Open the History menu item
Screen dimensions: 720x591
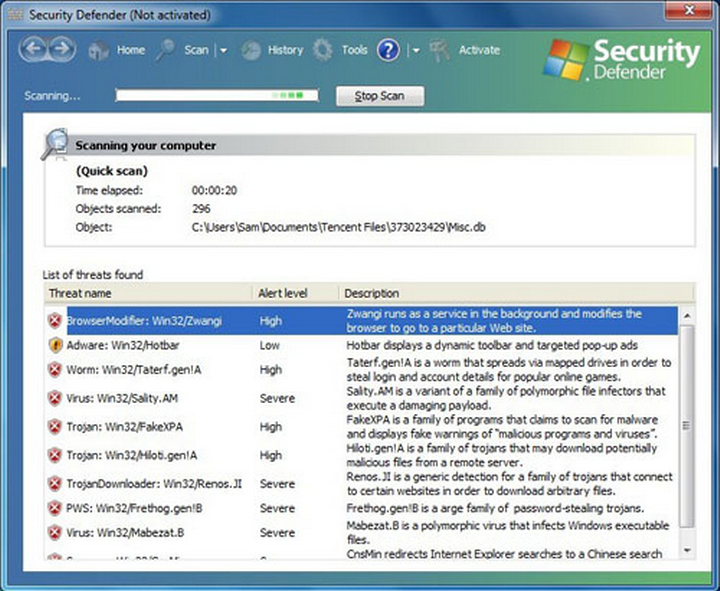coord(286,50)
